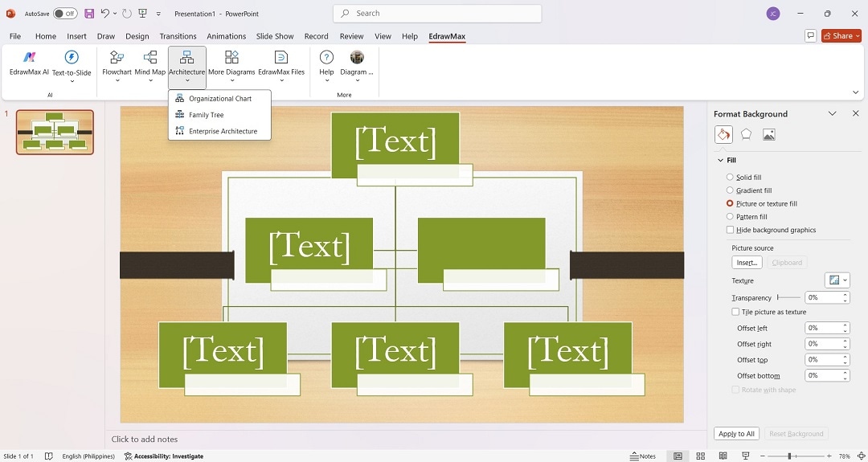This screenshot has height=462, width=868.
Task: Undo the last action
Action: [x=104, y=14]
